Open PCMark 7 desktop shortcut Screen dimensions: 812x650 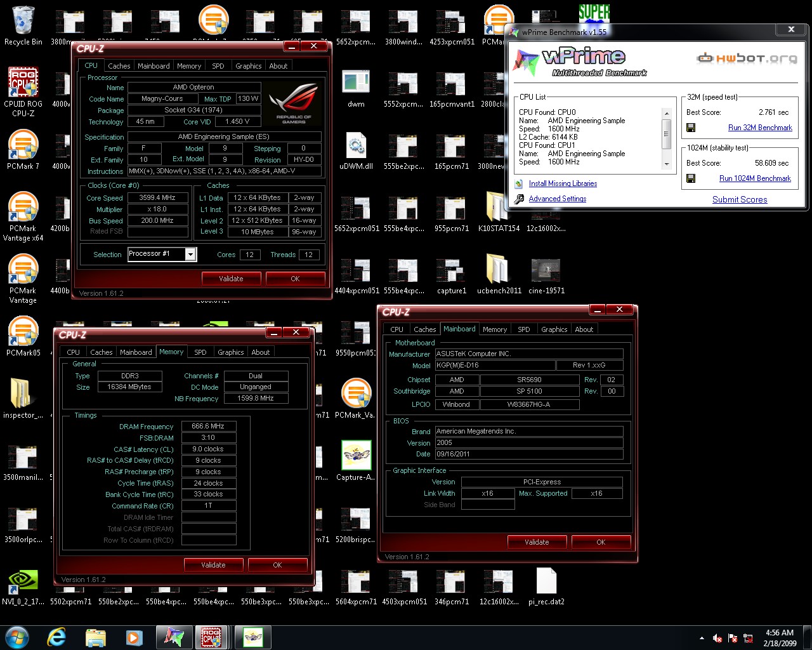[23, 150]
